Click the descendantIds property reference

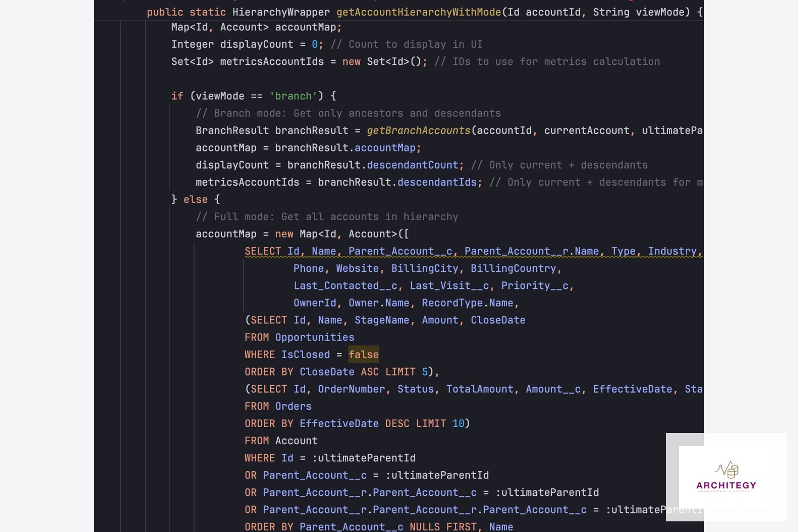pos(437,182)
